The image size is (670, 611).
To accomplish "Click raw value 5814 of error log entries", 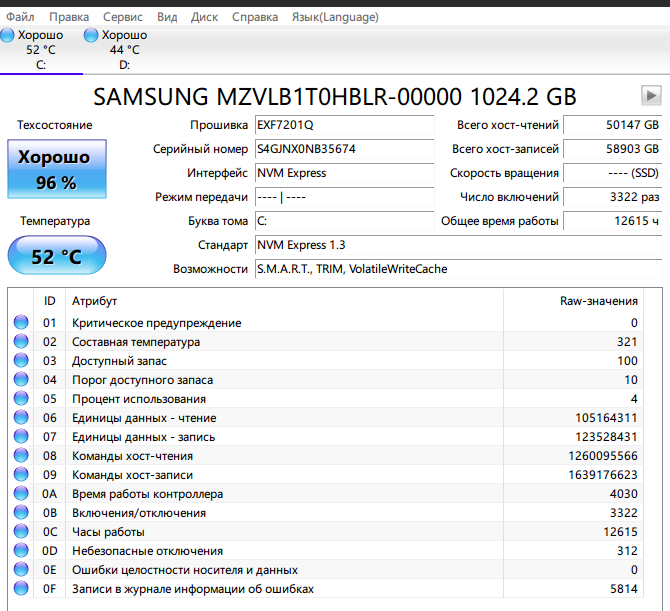I will pos(624,589).
